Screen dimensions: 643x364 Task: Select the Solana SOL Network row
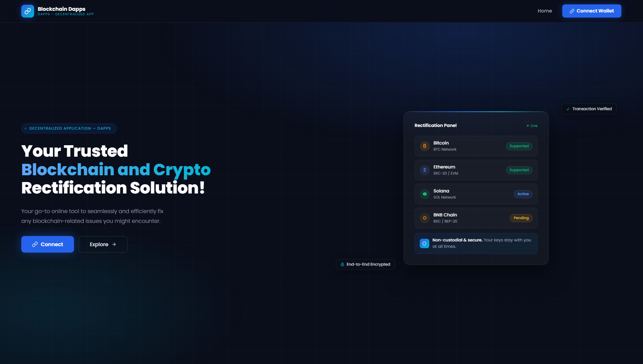(x=476, y=194)
